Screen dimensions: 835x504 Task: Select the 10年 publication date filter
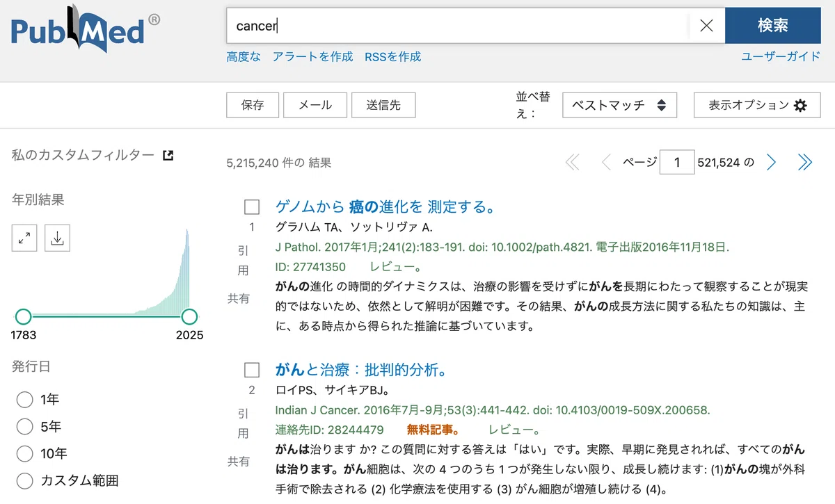point(24,454)
